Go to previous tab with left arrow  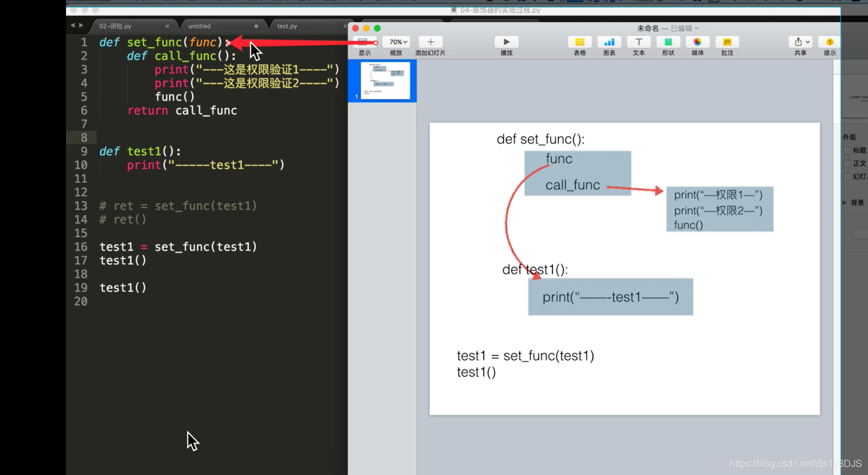(x=73, y=25)
